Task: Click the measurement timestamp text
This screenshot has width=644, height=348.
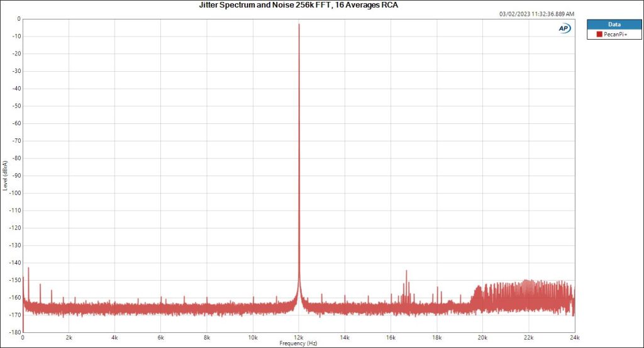Action: tap(536, 14)
